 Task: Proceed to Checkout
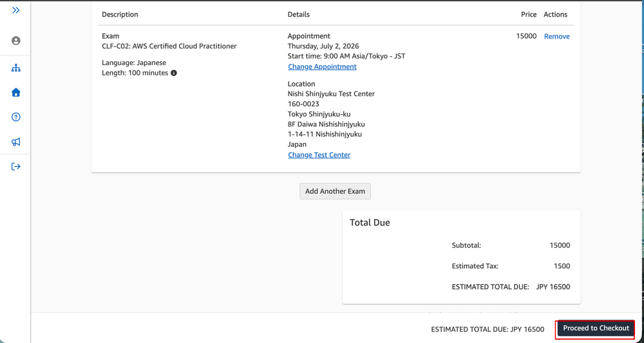tap(596, 328)
